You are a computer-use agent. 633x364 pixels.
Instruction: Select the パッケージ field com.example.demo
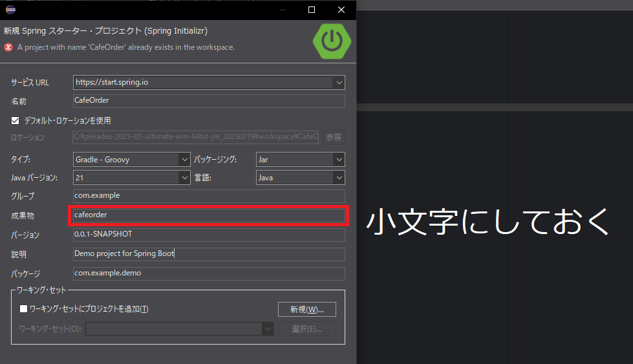pyautogui.click(x=209, y=273)
